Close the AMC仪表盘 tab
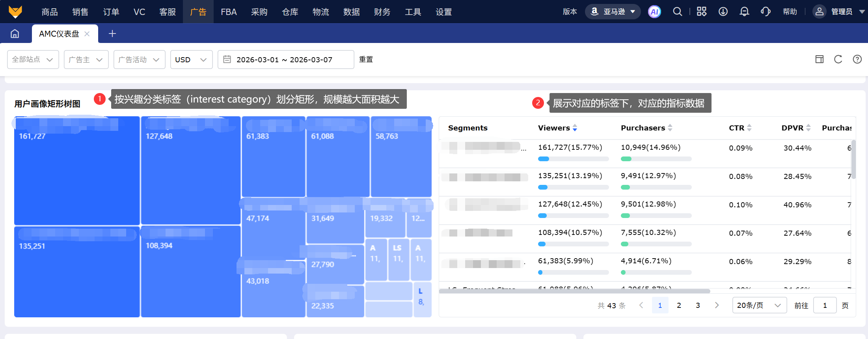The width and height of the screenshot is (868, 339). [87, 34]
